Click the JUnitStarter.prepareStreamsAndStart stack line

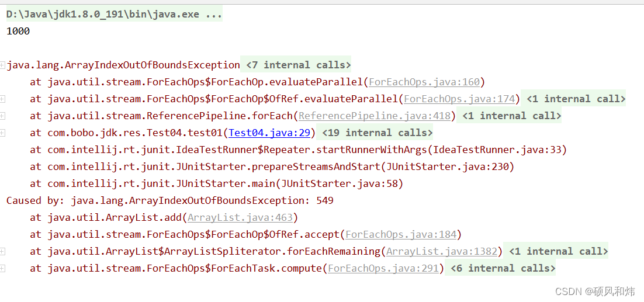tap(272, 167)
